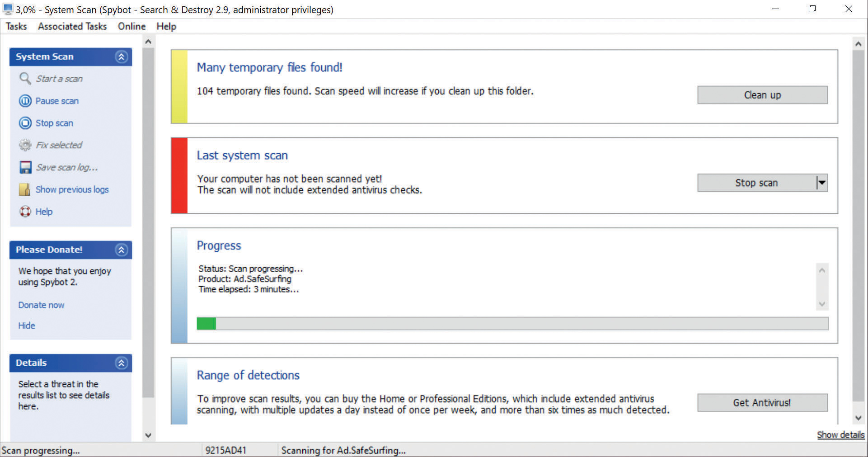Click the Progress heading
The width and height of the screenshot is (868, 457).
tap(219, 245)
